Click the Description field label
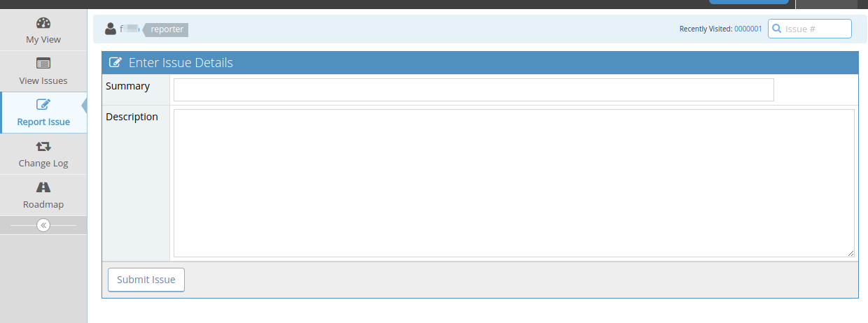Image resolution: width=868 pixels, height=323 pixels. [132, 117]
